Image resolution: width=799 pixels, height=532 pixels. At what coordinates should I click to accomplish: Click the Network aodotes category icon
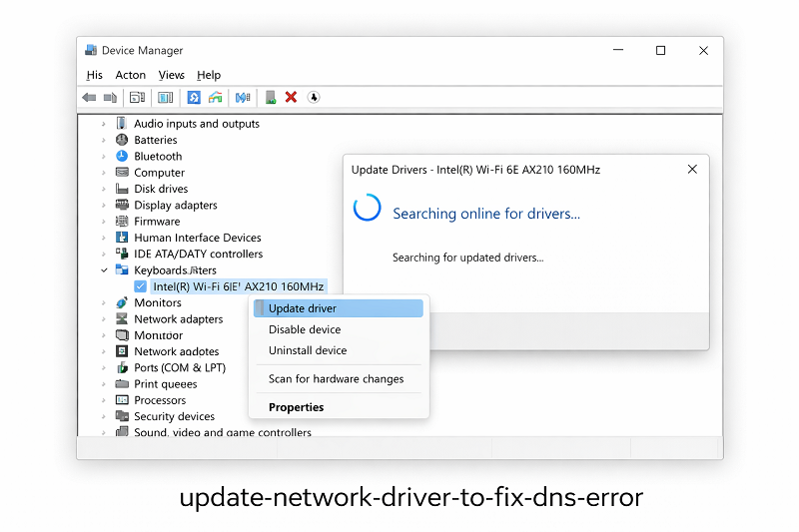(122, 351)
